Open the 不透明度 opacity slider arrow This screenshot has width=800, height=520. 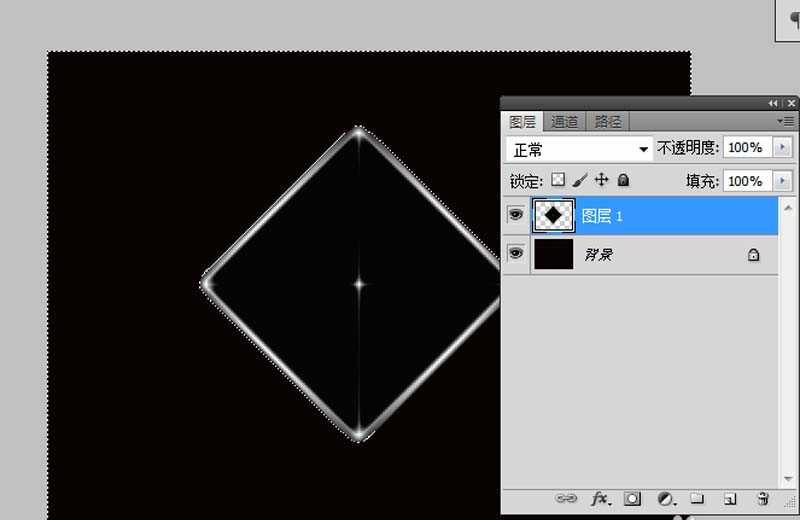click(x=782, y=148)
